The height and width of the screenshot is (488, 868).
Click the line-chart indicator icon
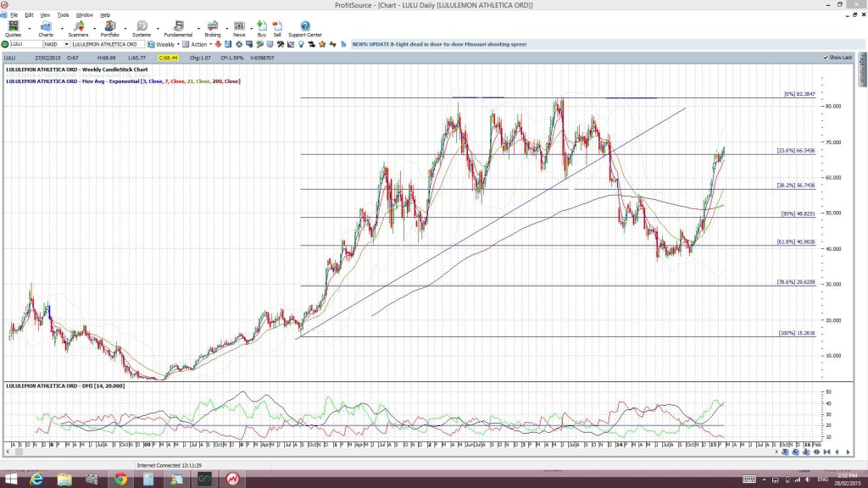pos(291,44)
